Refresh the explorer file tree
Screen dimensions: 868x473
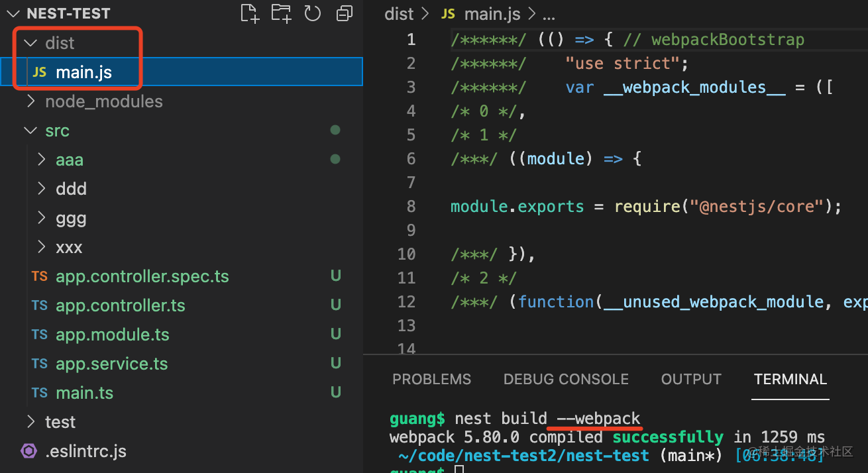(312, 13)
